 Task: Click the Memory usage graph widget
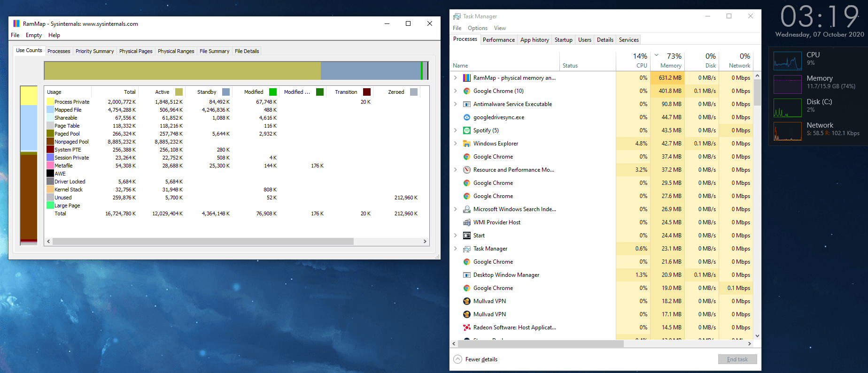788,84
